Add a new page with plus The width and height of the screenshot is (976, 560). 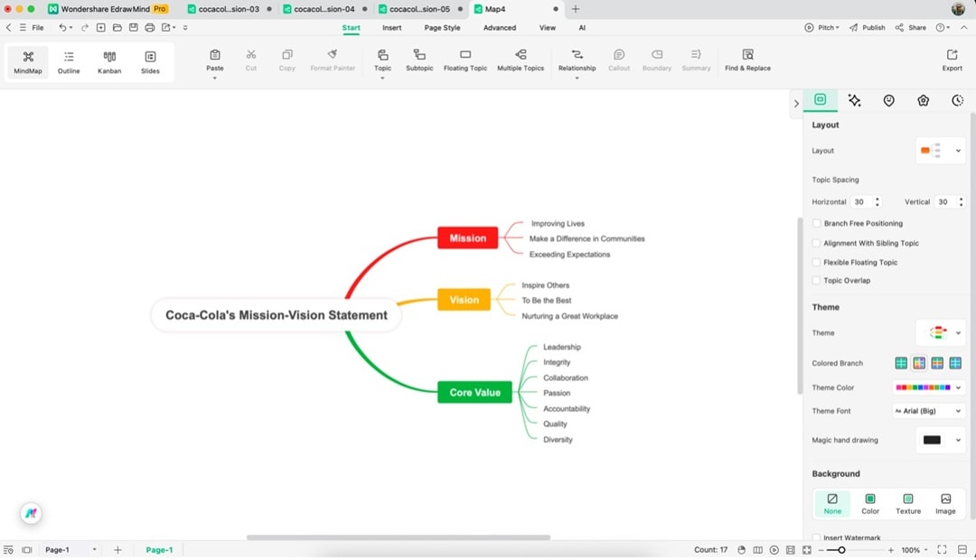click(117, 550)
